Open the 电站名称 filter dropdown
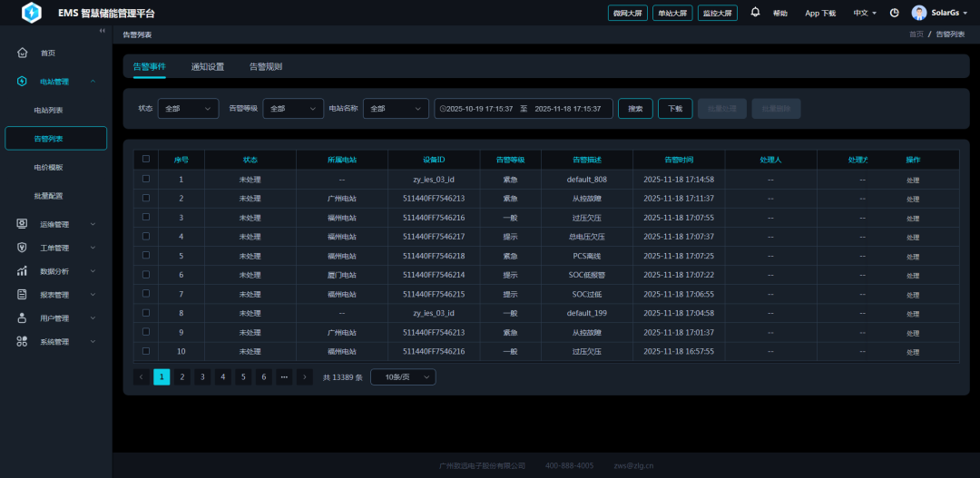Viewport: 980px width, 478px height. [x=396, y=109]
